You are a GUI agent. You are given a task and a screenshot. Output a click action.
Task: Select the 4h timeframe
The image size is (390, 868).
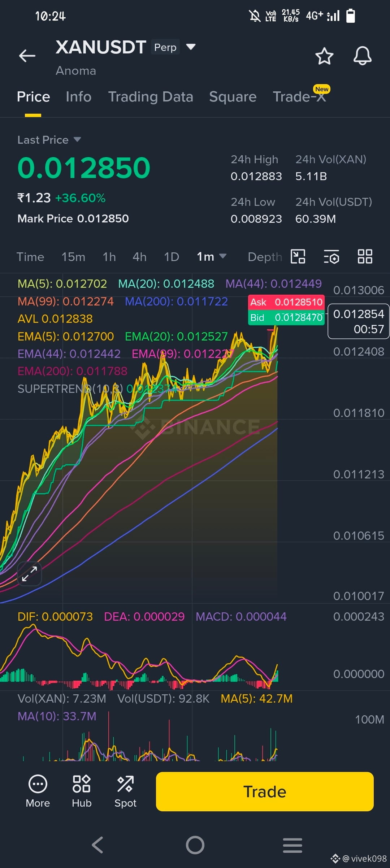pos(139,257)
